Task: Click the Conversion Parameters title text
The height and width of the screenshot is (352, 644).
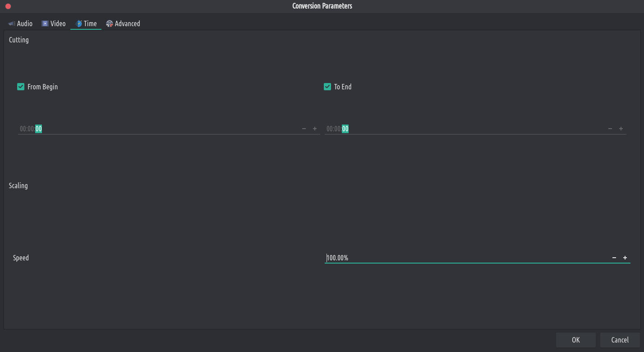Action: point(322,6)
